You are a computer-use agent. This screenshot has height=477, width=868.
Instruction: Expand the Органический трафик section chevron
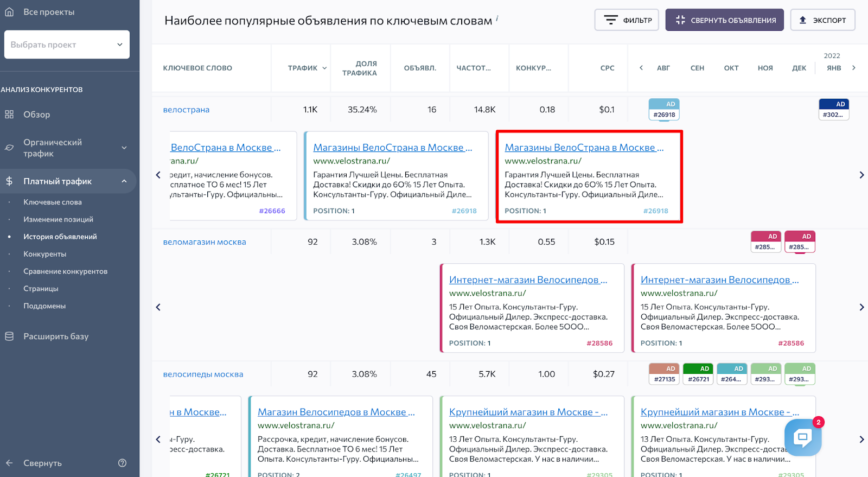124,148
